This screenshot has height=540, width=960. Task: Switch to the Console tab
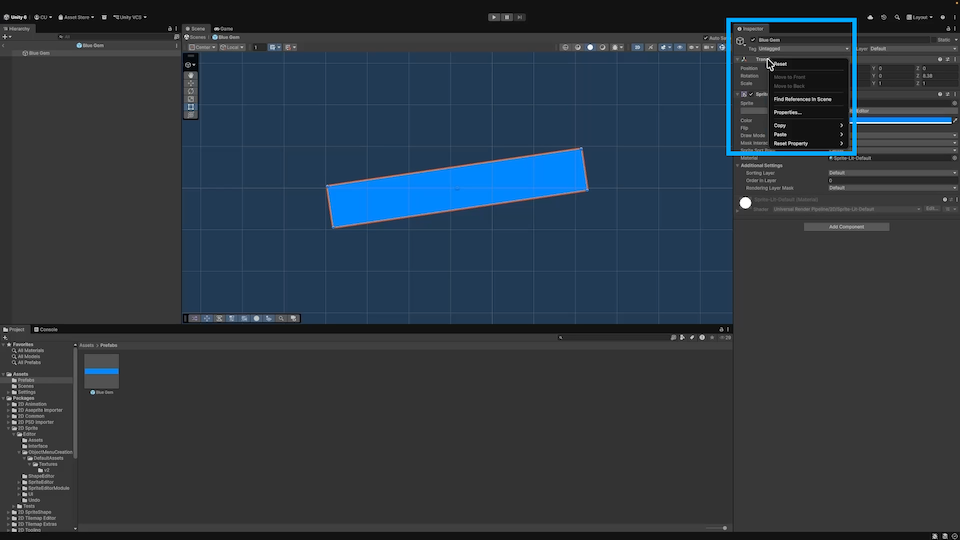(x=46, y=329)
